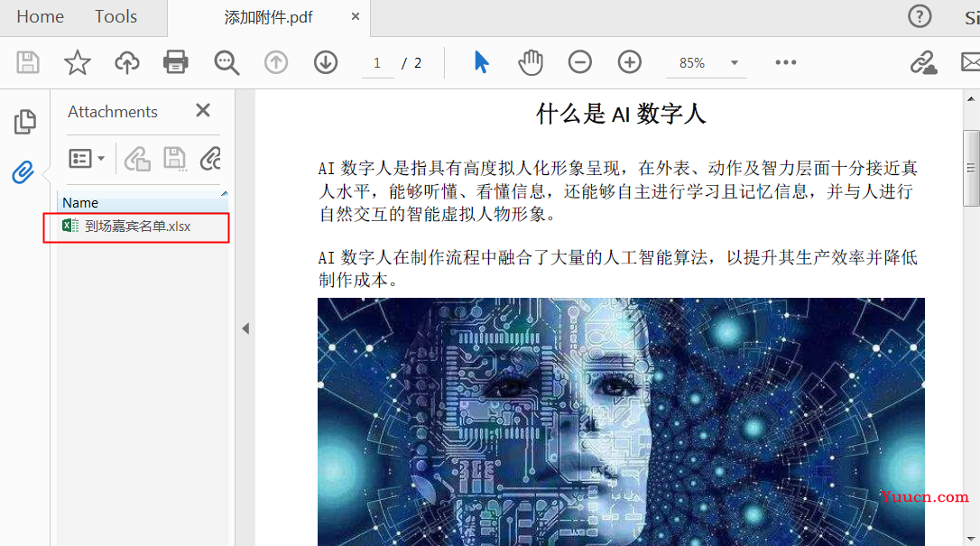Collapse the navigation pane left arrow

click(x=245, y=329)
